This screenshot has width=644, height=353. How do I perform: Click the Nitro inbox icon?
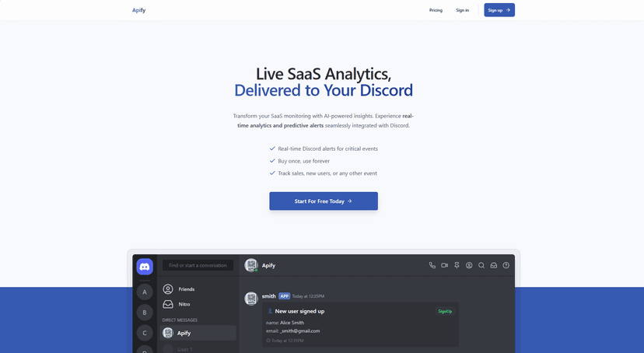pyautogui.click(x=168, y=304)
